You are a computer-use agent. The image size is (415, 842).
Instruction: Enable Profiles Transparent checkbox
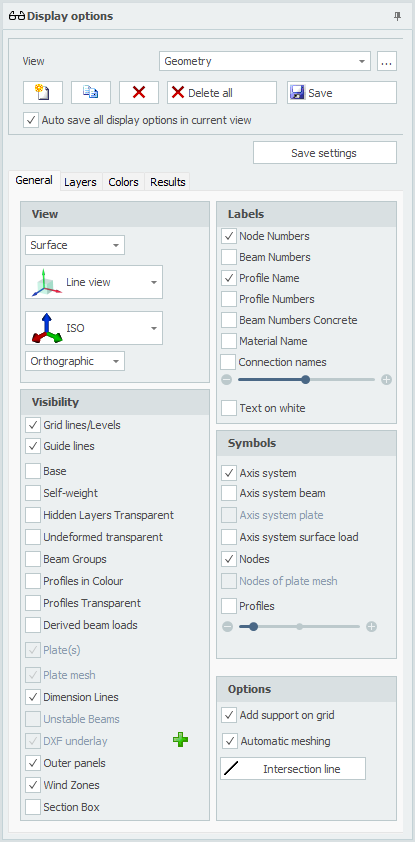[33, 603]
